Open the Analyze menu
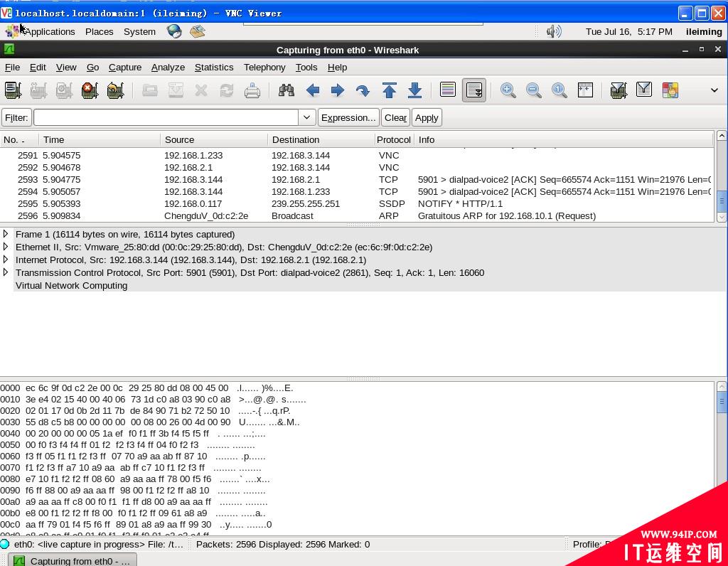The image size is (728, 566). tap(168, 68)
